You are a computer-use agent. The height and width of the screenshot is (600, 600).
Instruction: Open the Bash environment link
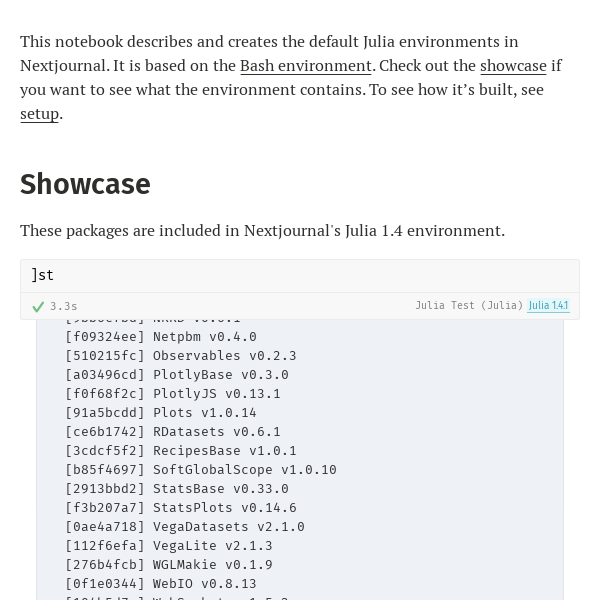pyautogui.click(x=305, y=66)
